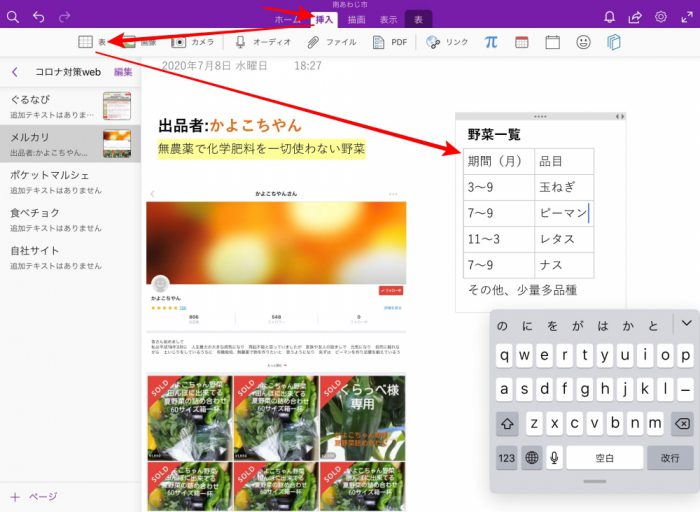Viewport: 700px width, 512px height.
Task: Click the 出品者:かよこちゃん heading text
Action: click(230, 125)
